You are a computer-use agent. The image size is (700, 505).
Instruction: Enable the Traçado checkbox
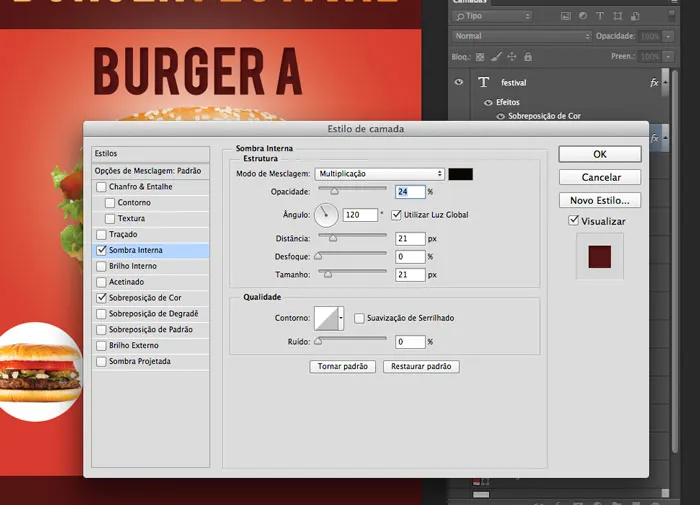[x=101, y=234]
